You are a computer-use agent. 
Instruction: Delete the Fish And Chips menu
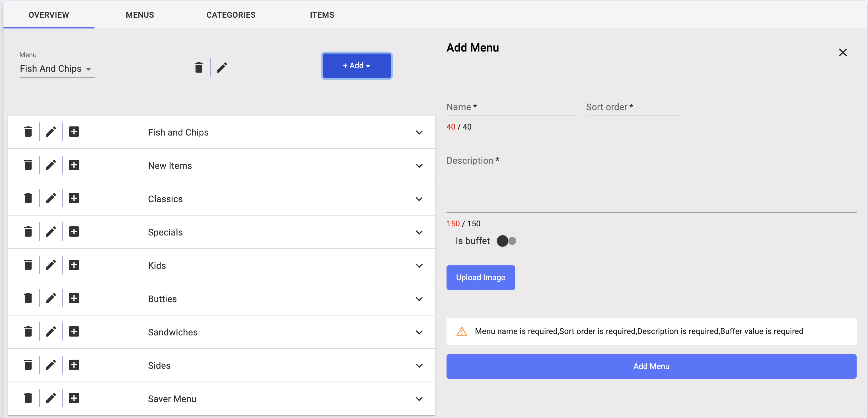(x=199, y=67)
